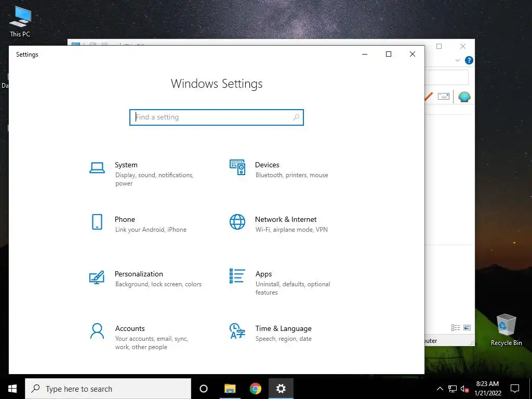Open the System category title

126,165
